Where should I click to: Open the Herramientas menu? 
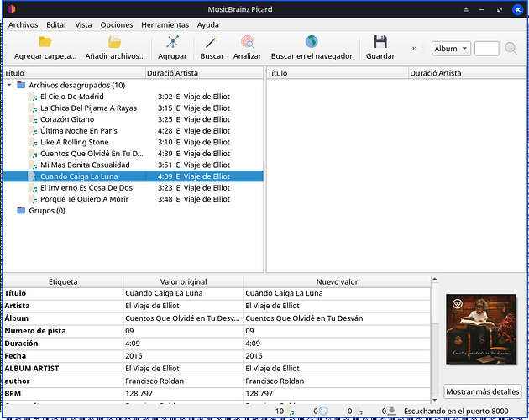point(165,25)
